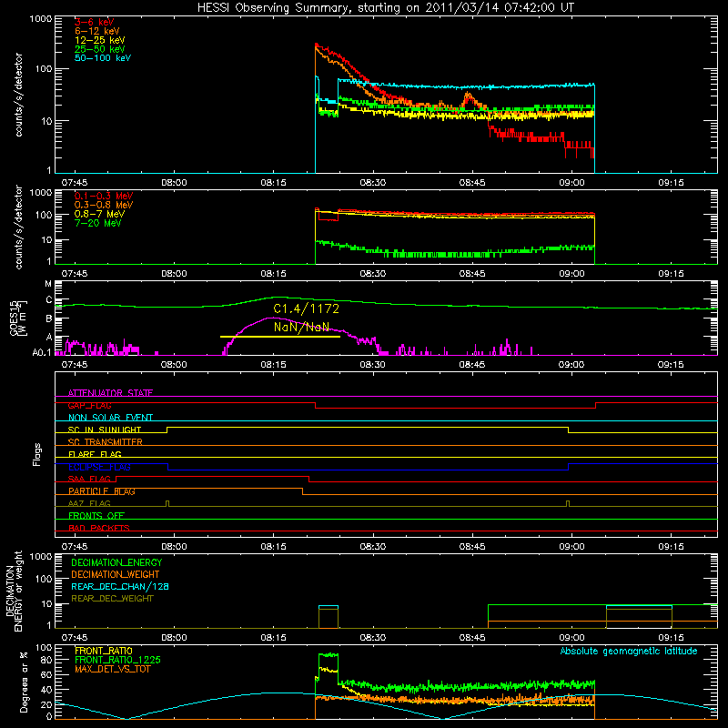This screenshot has width=728, height=728.
Task: Click the DECIMATION_WEIGHT legend entry
Action: point(116,574)
